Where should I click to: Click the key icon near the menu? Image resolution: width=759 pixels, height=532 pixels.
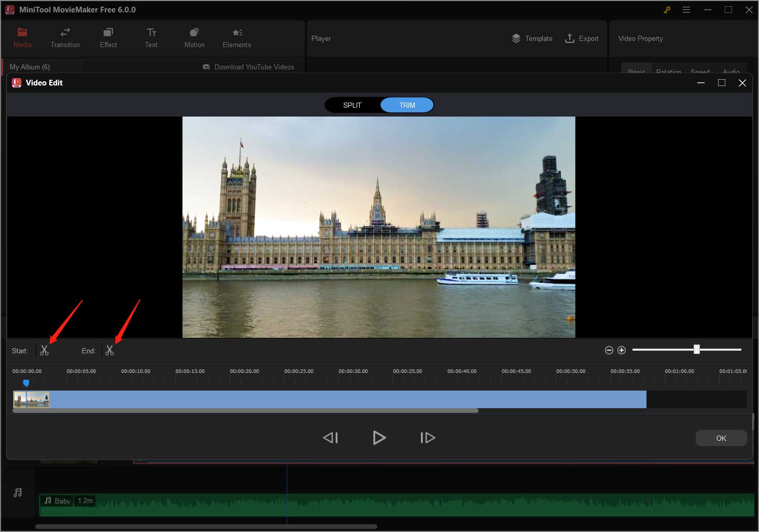click(667, 9)
